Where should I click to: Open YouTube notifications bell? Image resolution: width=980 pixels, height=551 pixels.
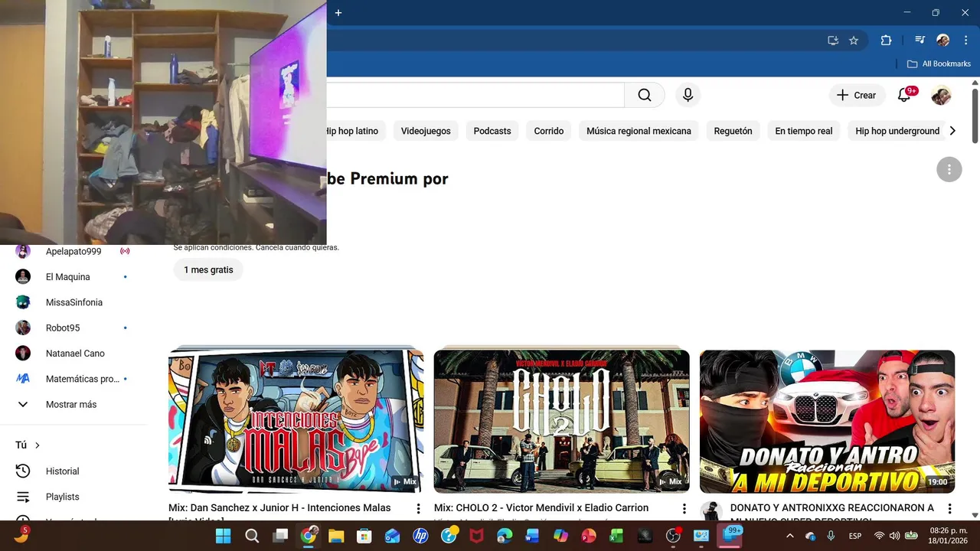coord(904,95)
